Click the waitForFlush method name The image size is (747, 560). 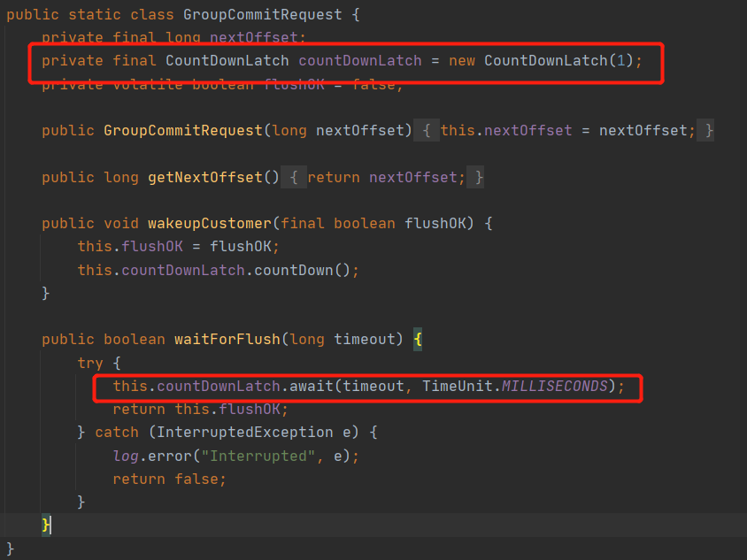coord(221,340)
